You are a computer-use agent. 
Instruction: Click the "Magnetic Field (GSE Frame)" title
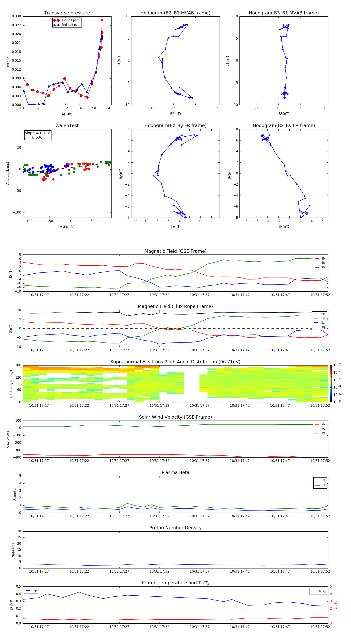point(175,251)
